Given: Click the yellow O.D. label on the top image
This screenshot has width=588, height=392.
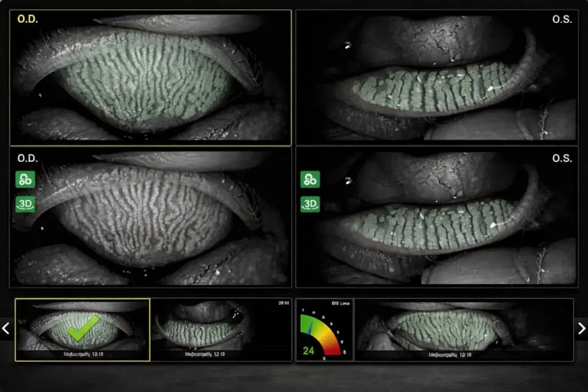Looking at the screenshot, I should (28, 19).
